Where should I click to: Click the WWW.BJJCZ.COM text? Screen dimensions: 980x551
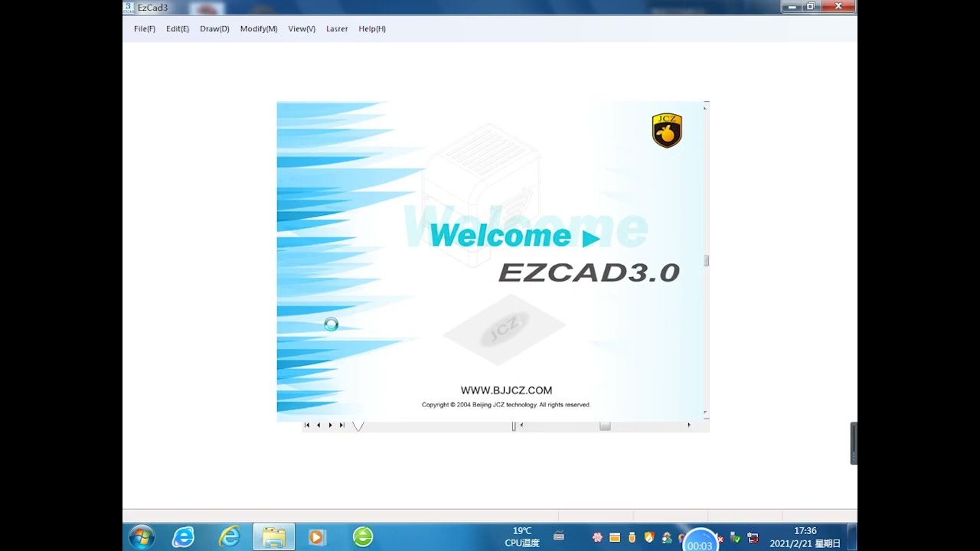506,390
